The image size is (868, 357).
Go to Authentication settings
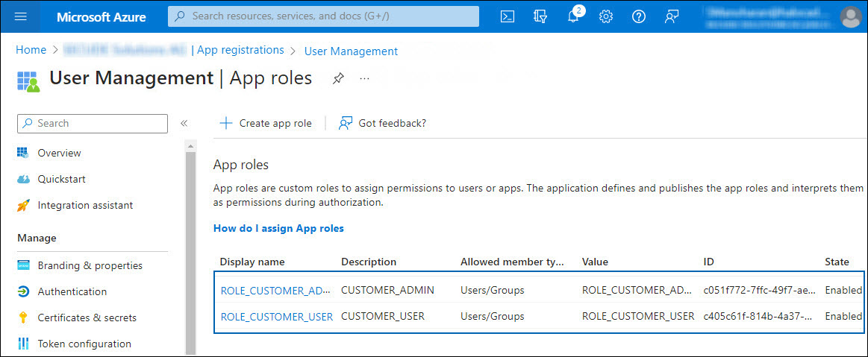(x=72, y=291)
